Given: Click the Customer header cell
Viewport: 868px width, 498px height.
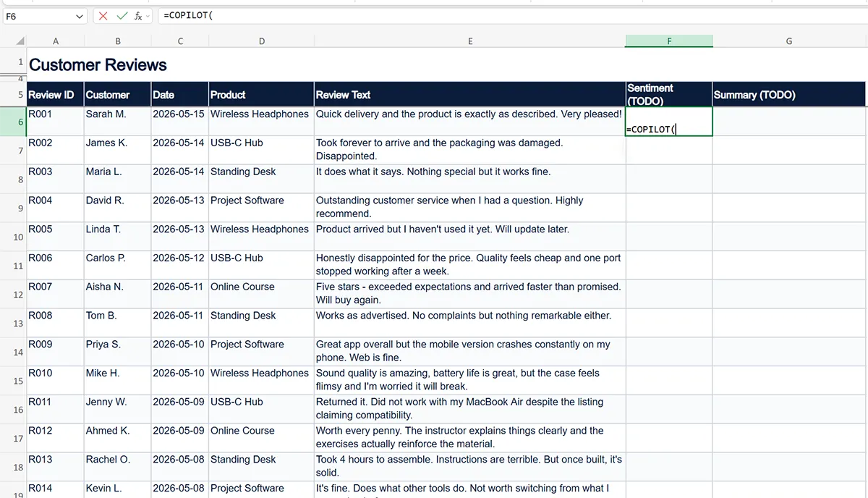Looking at the screenshot, I should point(118,94).
